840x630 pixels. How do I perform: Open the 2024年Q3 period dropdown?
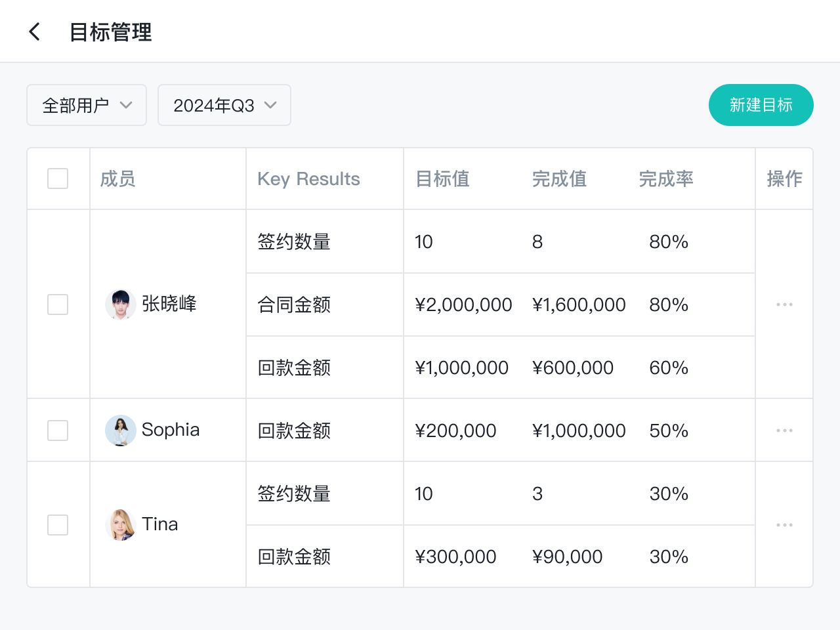[x=224, y=105]
